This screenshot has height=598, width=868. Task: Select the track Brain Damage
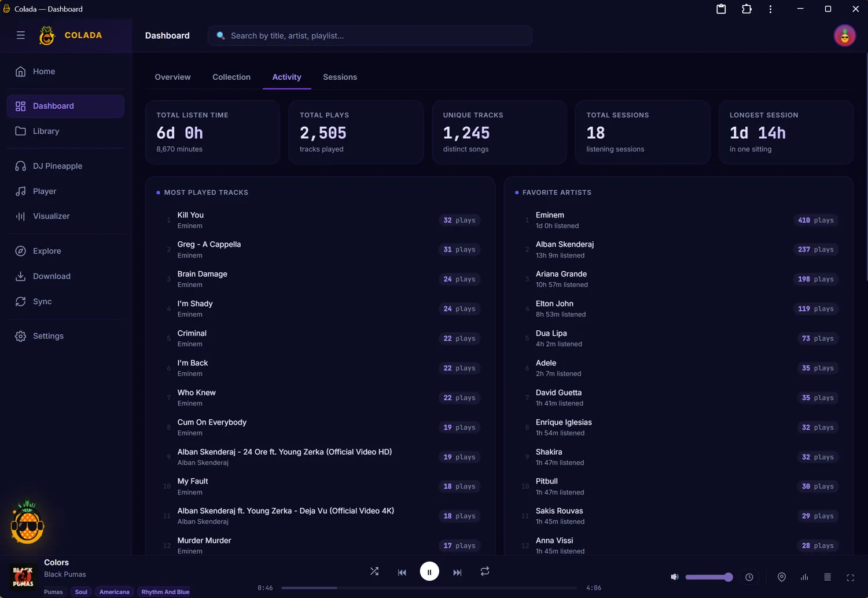click(x=320, y=279)
